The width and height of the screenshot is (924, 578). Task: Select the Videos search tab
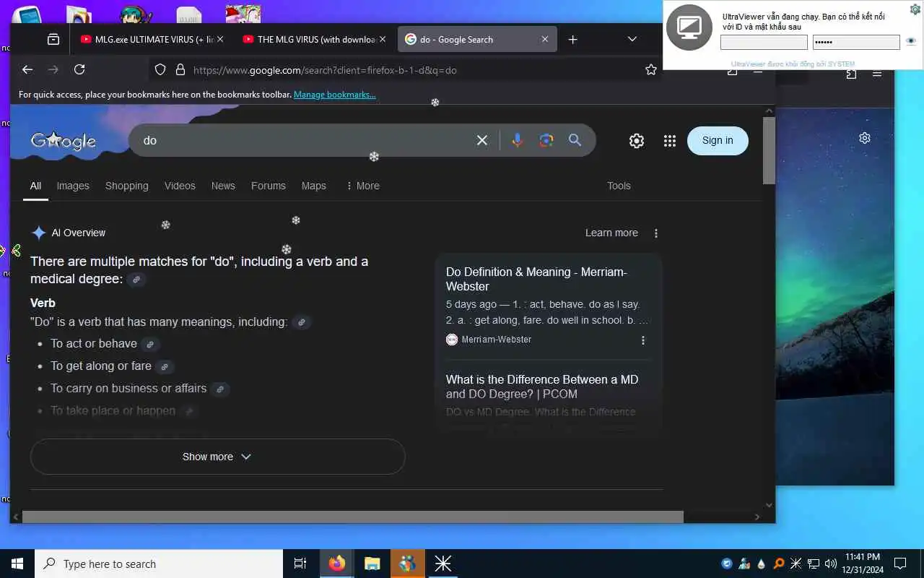(180, 186)
